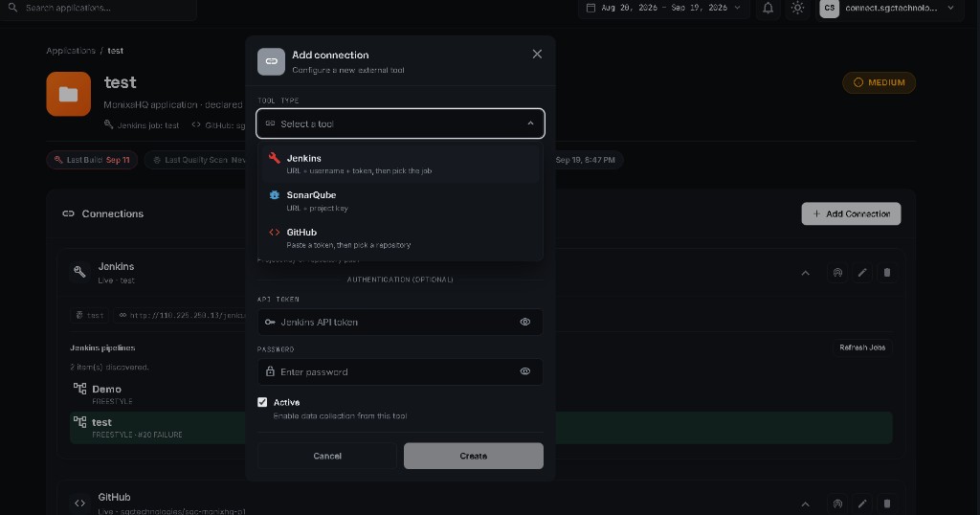
Task: Click the GitHub brackets icon in dropdown
Action: [x=275, y=232]
